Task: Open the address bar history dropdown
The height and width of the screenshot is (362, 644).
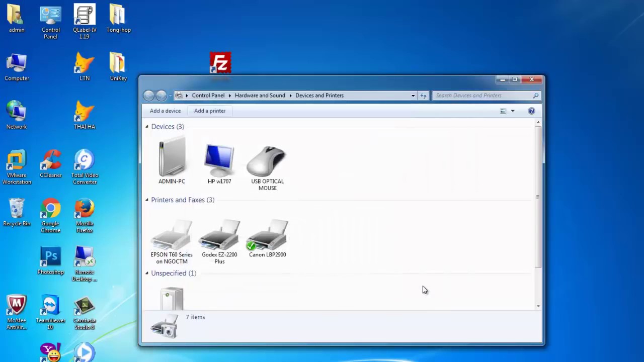Action: pos(413,96)
